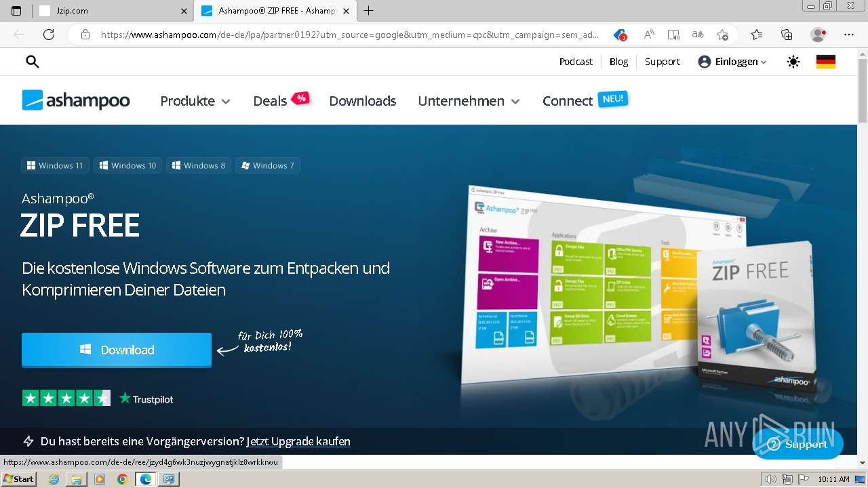Screen dimensions: 868x488
Task: Open the volume speaker tray icon
Action: click(x=771, y=479)
